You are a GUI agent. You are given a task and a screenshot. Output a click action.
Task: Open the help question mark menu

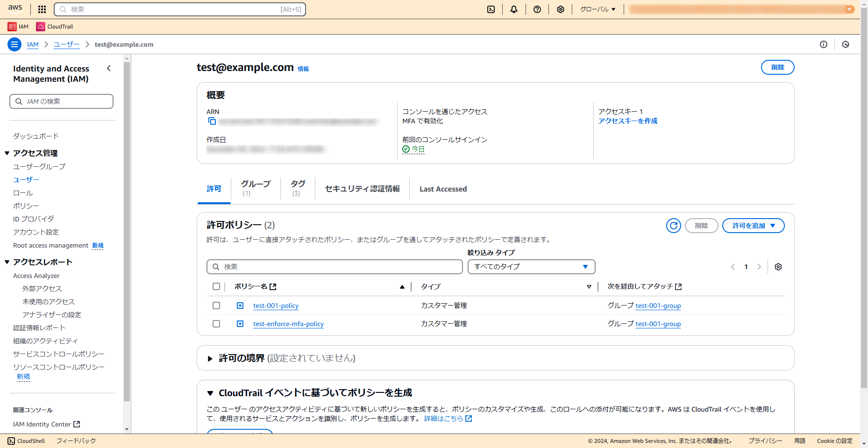[x=537, y=9]
